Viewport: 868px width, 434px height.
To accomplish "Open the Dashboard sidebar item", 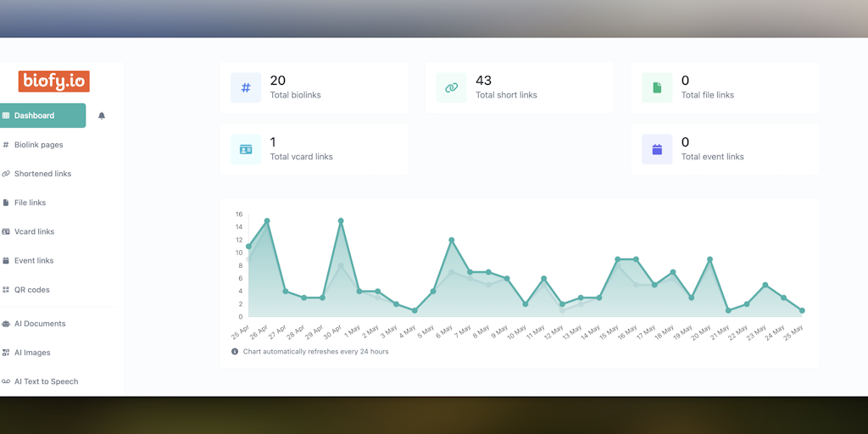I will pyautogui.click(x=42, y=115).
